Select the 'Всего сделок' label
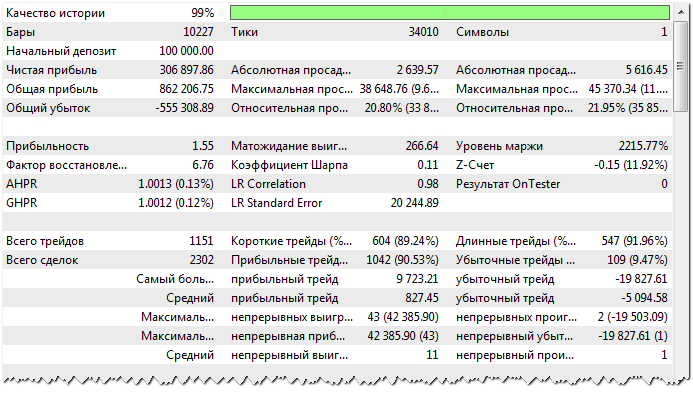 tap(42, 260)
